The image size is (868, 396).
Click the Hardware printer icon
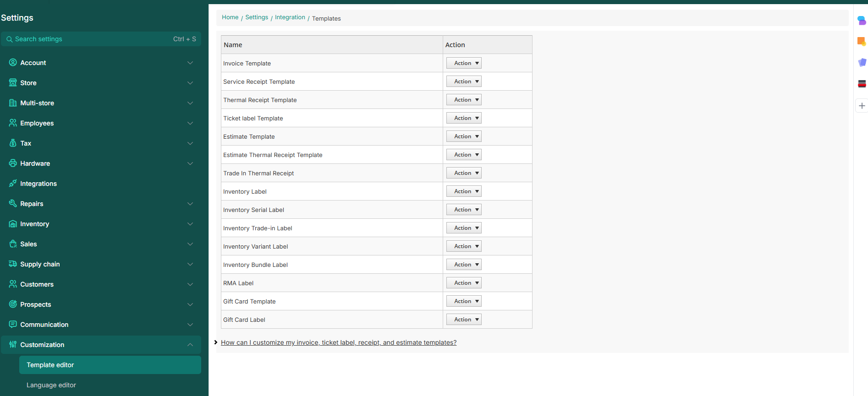pos(13,163)
